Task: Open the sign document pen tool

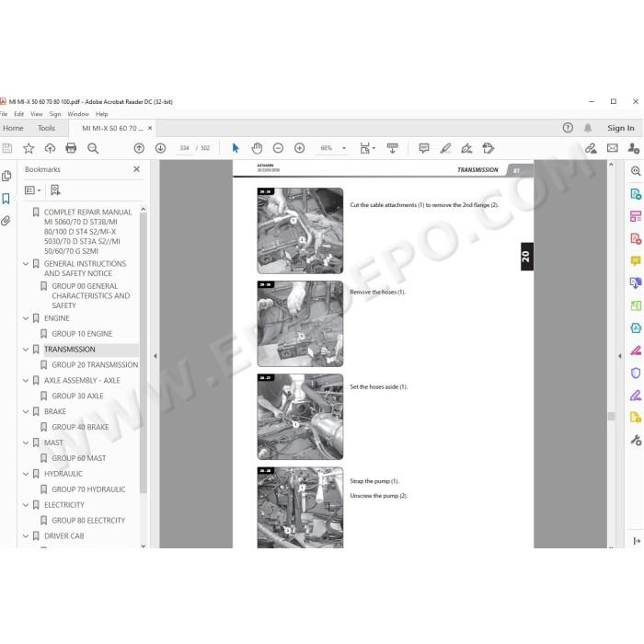Action: 466,148
